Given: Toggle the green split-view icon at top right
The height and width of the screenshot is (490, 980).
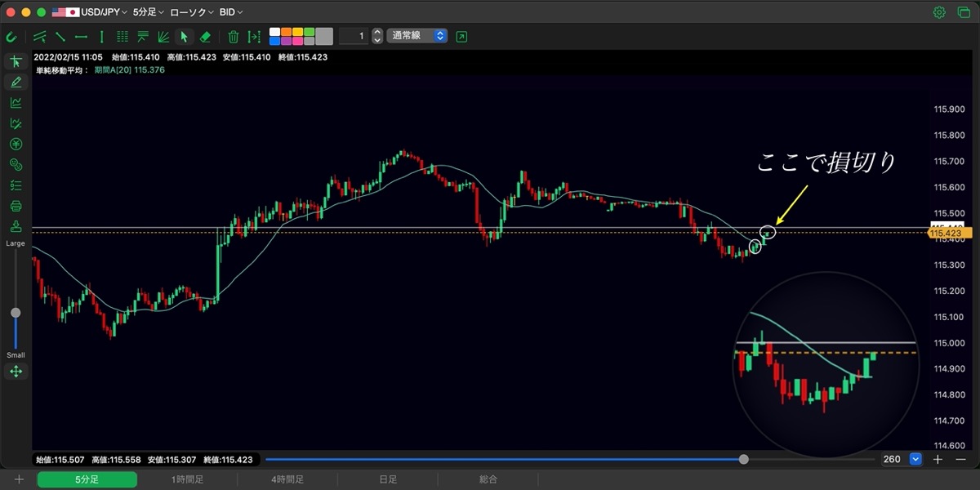Looking at the screenshot, I should tap(964, 12).
